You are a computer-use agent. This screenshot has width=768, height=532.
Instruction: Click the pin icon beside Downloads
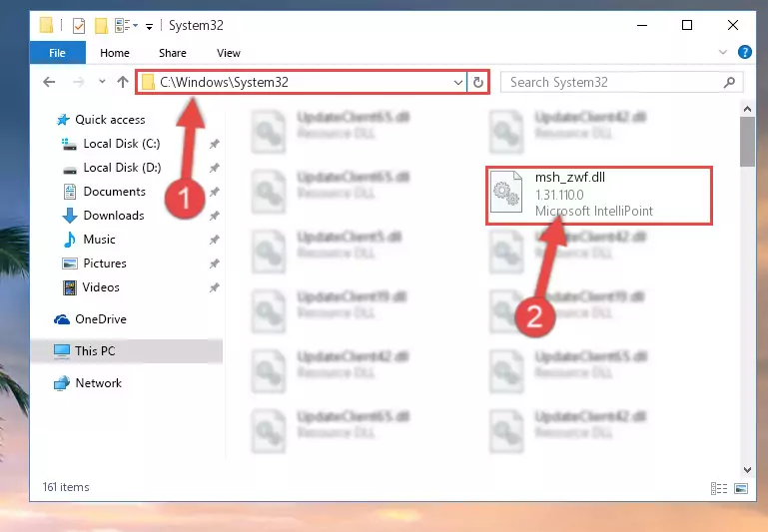(x=214, y=216)
